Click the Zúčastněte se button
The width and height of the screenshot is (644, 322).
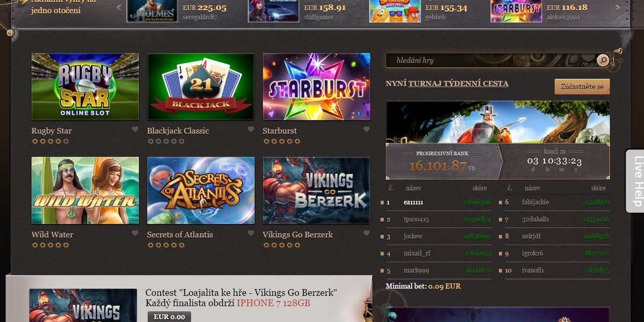582,86
